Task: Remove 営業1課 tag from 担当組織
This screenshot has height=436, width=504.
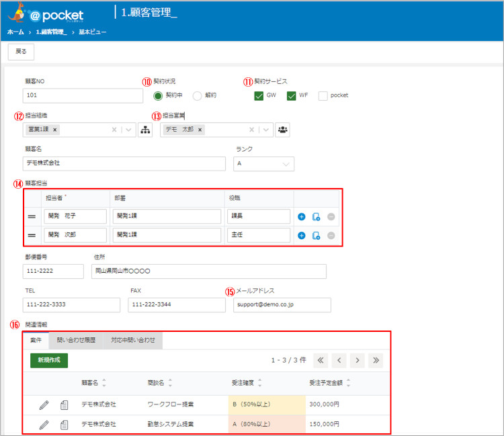Action: click(54, 130)
